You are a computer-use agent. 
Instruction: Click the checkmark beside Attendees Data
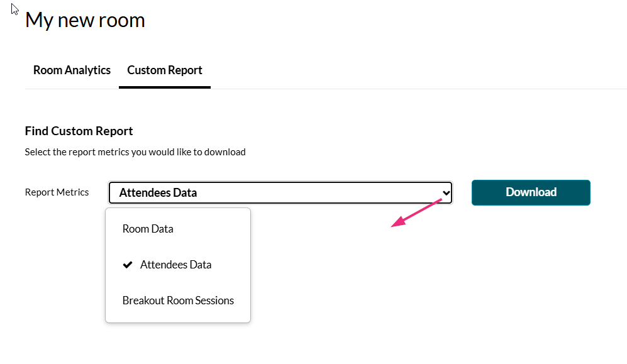click(127, 265)
